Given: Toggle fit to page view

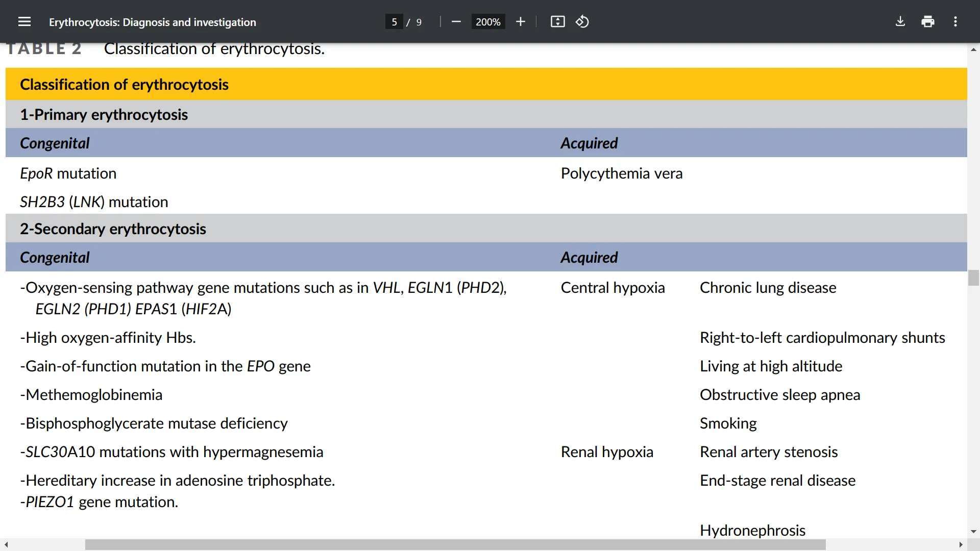Looking at the screenshot, I should (557, 21).
